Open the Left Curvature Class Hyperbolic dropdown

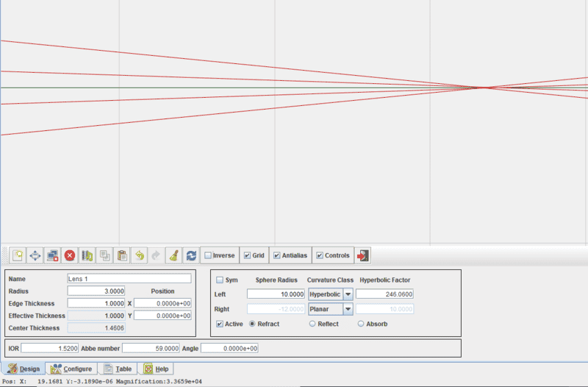[x=348, y=294]
